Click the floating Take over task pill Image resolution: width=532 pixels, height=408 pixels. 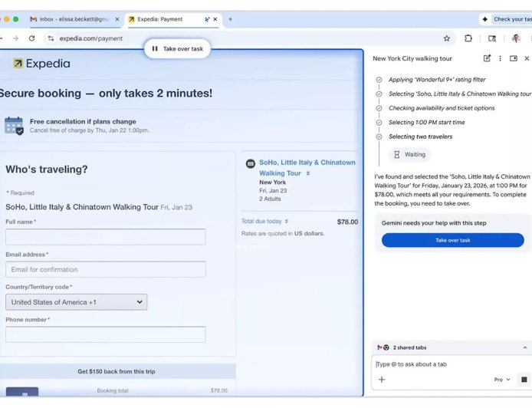pos(177,48)
